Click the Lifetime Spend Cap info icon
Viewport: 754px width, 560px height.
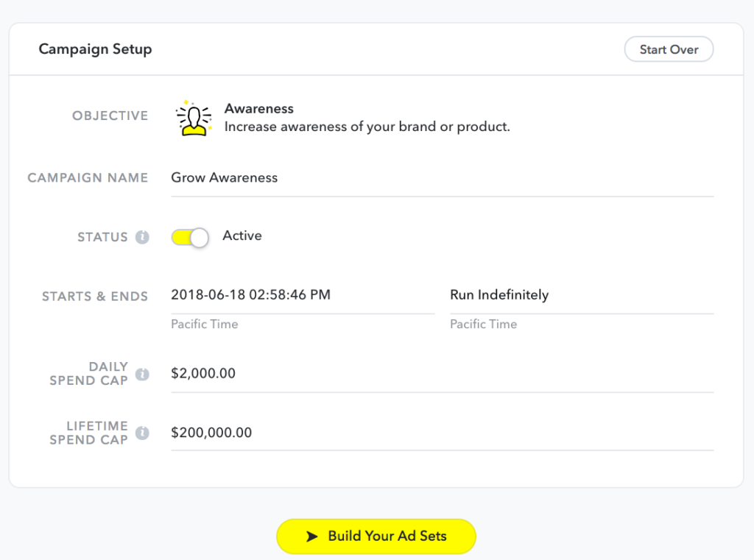(142, 433)
